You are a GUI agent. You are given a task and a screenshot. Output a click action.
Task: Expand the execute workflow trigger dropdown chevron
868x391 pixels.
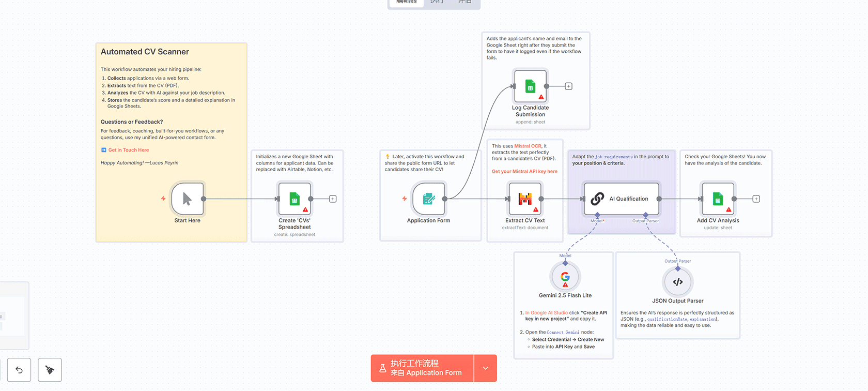486,368
